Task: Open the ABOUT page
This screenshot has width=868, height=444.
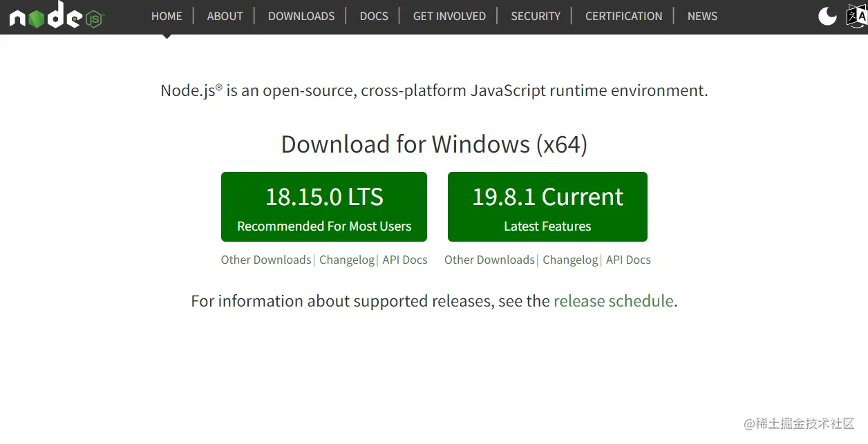Action: tap(225, 16)
